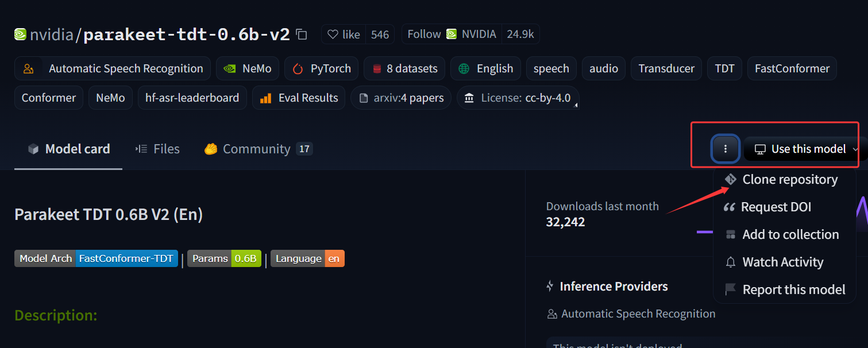Click the three-dot more options button

[x=726, y=149]
